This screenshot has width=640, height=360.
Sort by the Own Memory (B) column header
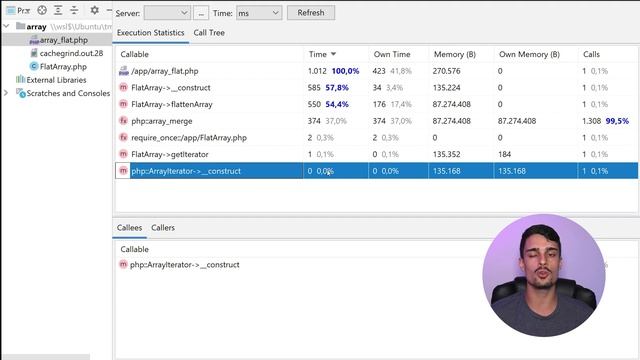(529, 54)
